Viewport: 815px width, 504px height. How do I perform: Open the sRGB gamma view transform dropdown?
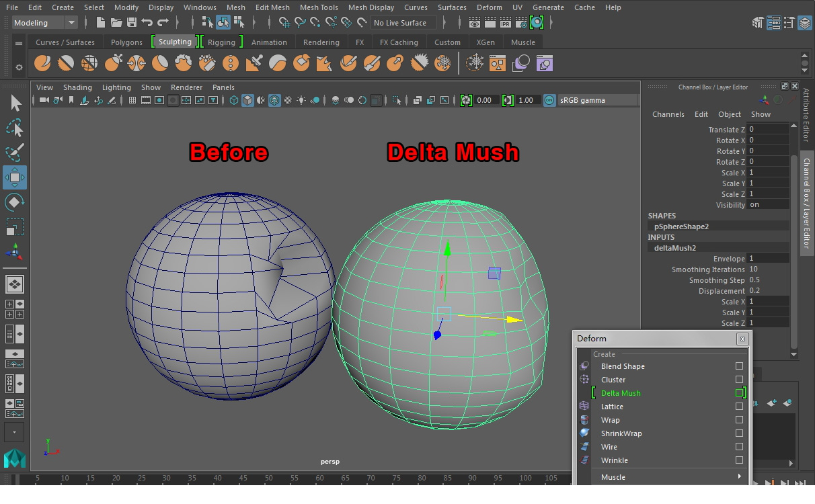[x=598, y=100]
